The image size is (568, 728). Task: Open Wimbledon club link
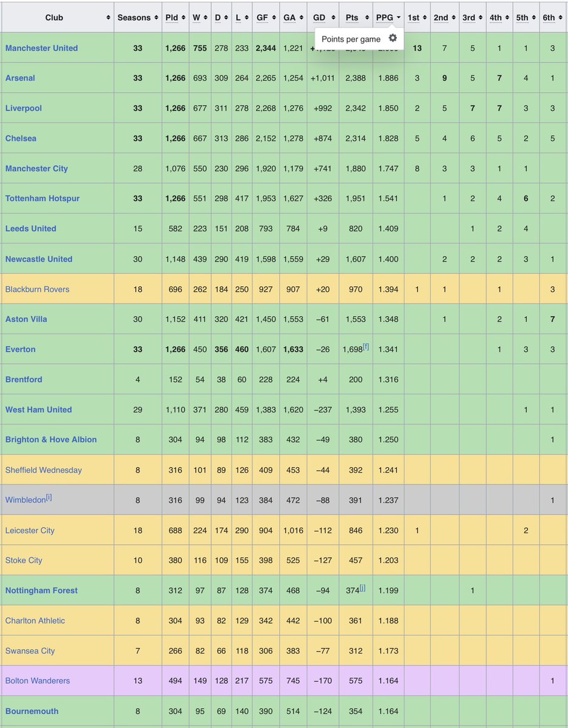tap(25, 500)
